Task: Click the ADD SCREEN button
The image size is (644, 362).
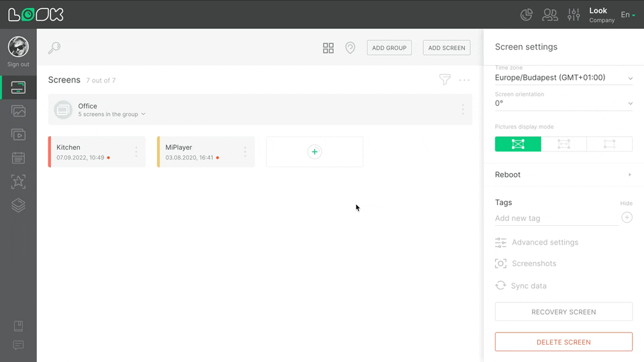Action: pyautogui.click(x=447, y=48)
